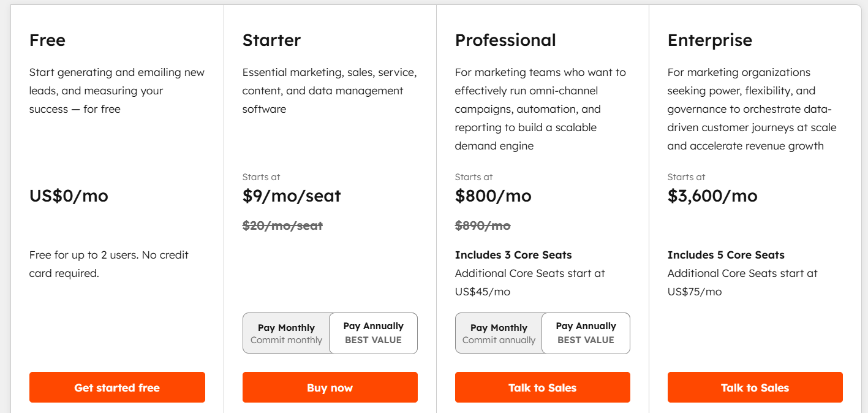Viewport: 868px width, 413px height.
Task: Click the Enterprise plan heading
Action: pos(710,40)
